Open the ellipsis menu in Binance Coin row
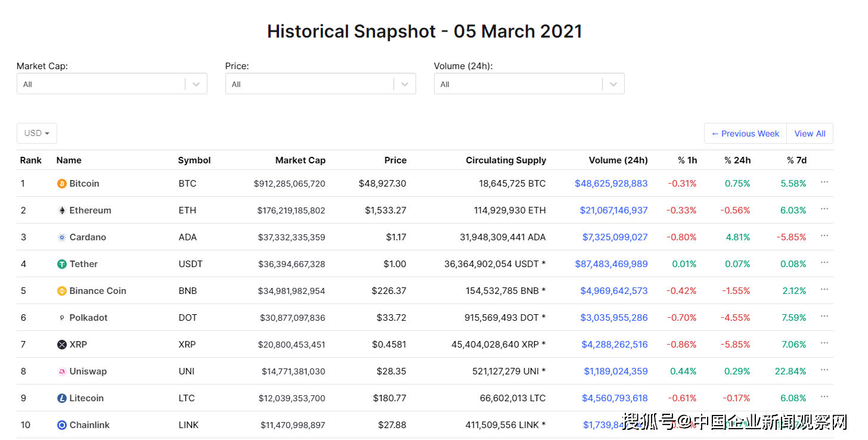 [824, 289]
